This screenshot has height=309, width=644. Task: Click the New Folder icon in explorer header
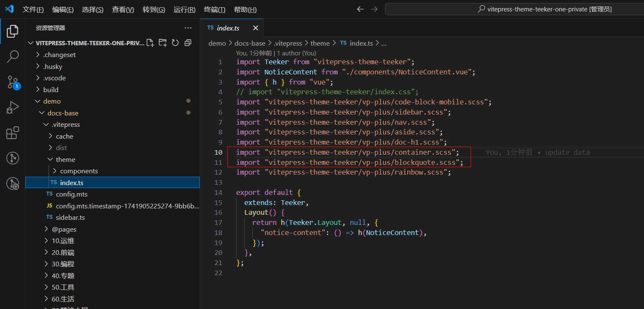163,43
